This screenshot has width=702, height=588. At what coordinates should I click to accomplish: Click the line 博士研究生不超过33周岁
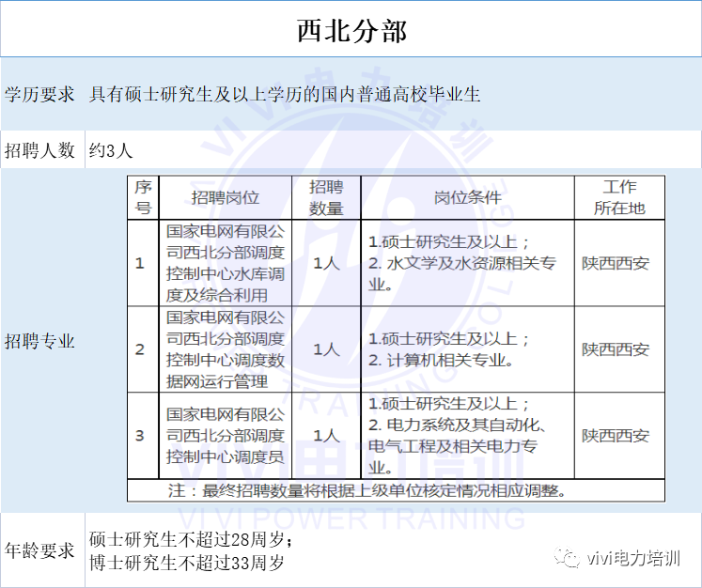pyautogui.click(x=187, y=563)
